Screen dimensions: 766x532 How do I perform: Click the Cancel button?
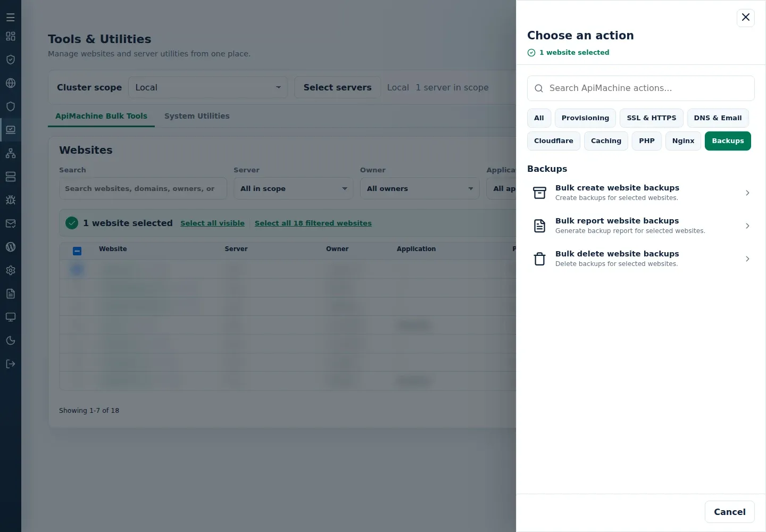(730, 512)
